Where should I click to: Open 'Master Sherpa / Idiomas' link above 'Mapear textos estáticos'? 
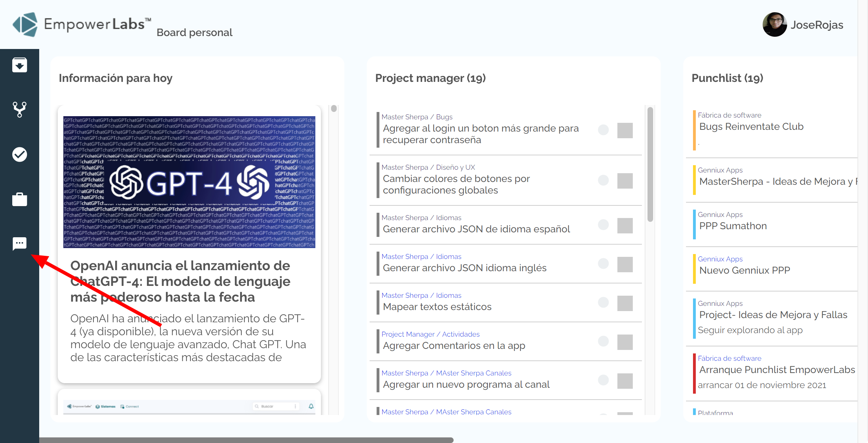(421, 295)
